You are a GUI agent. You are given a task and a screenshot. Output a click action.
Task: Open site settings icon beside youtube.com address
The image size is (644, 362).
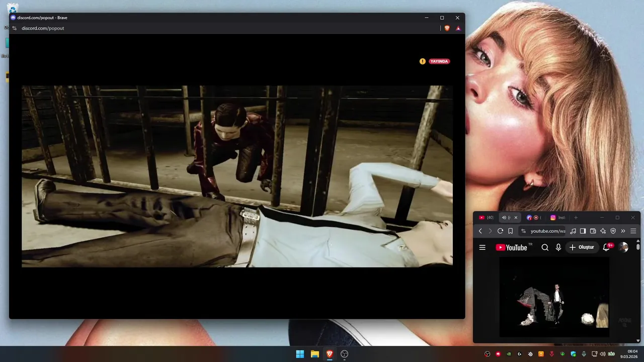tap(523, 231)
